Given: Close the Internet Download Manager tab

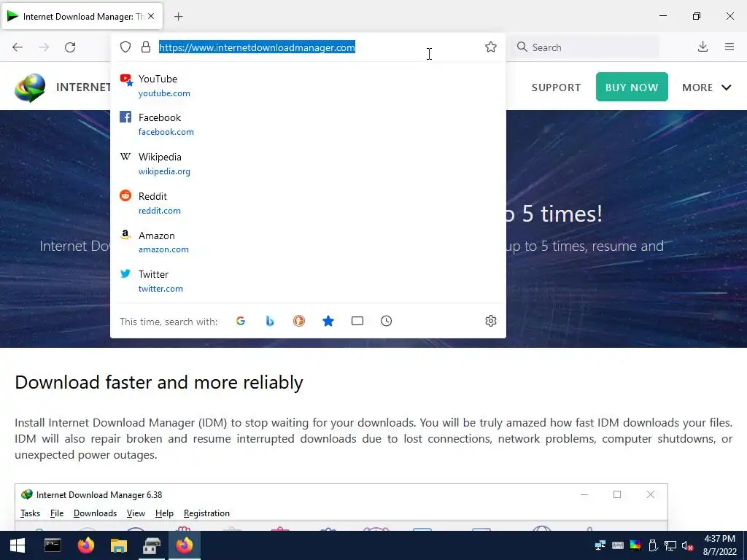Looking at the screenshot, I should (x=151, y=16).
